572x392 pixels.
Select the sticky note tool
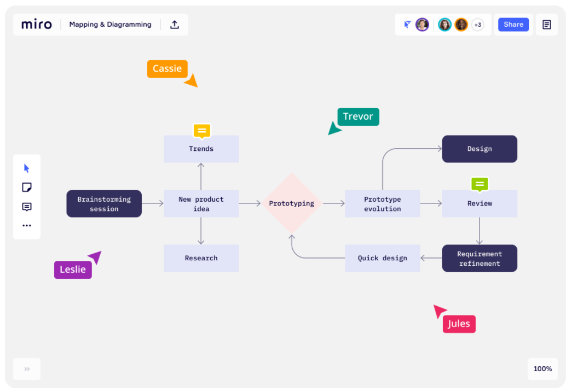(27, 188)
